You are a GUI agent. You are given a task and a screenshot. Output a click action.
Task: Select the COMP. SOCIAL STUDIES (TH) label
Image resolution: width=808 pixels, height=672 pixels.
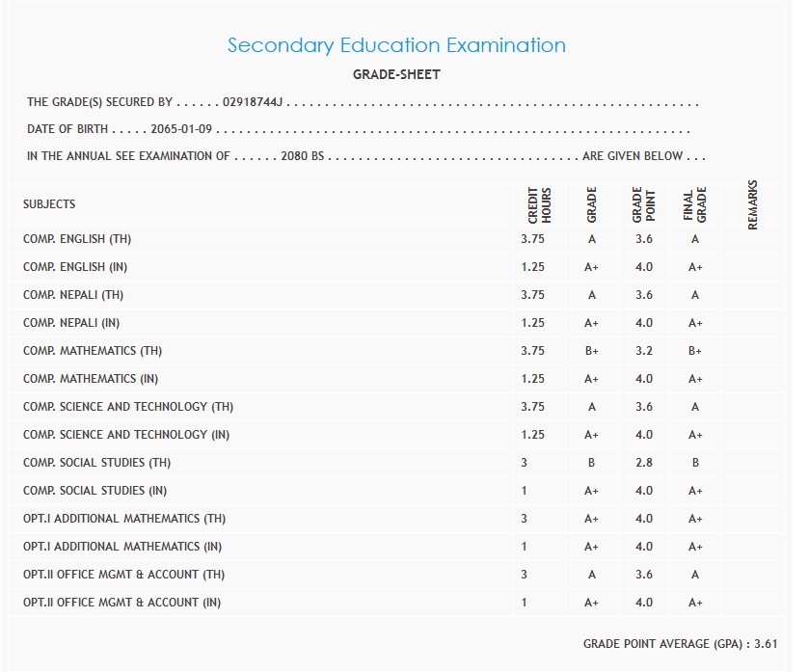click(96, 463)
